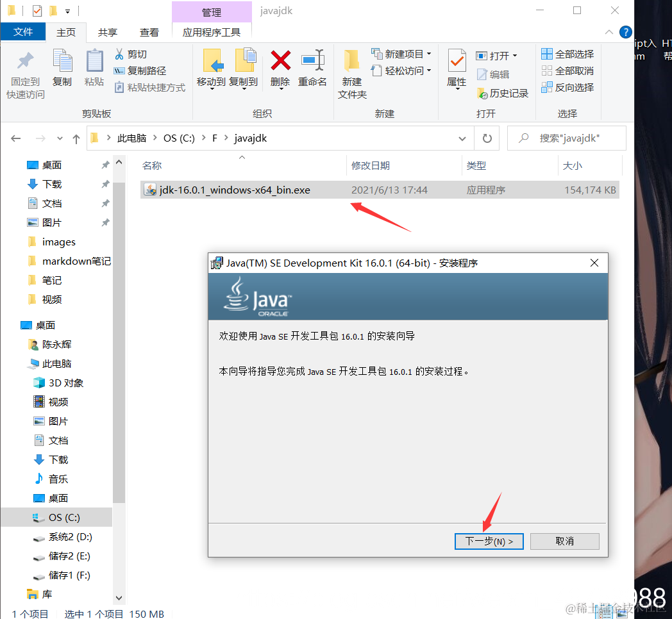The width and height of the screenshot is (672, 619).
Task: Click the blue Help question mark icon
Action: 625,32
